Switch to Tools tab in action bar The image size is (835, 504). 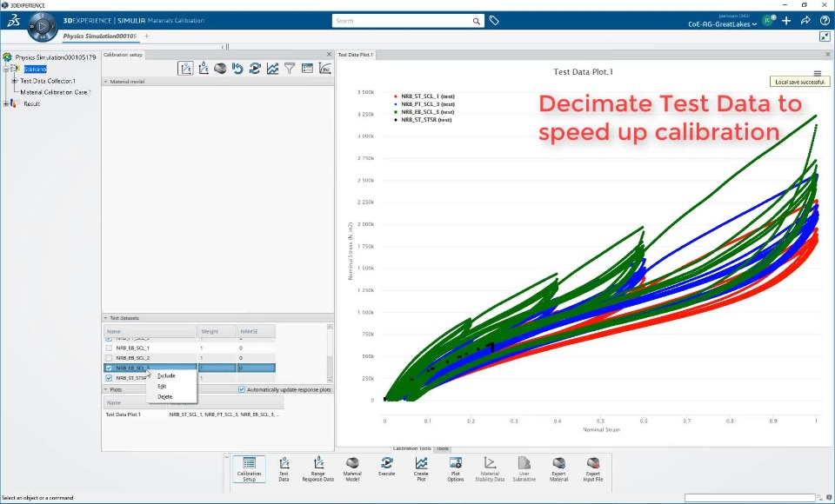pyautogui.click(x=443, y=448)
